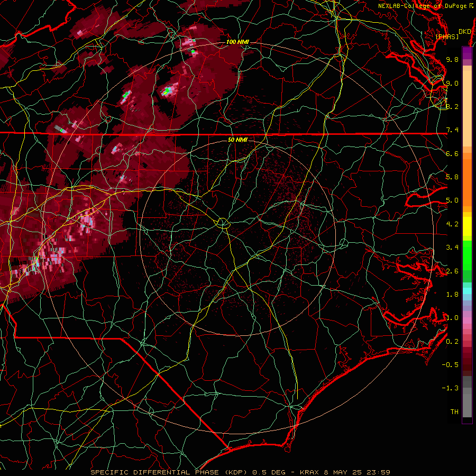Click the 0.2 value on the color scale
Viewport: 476px width, 476px height.
point(452,342)
